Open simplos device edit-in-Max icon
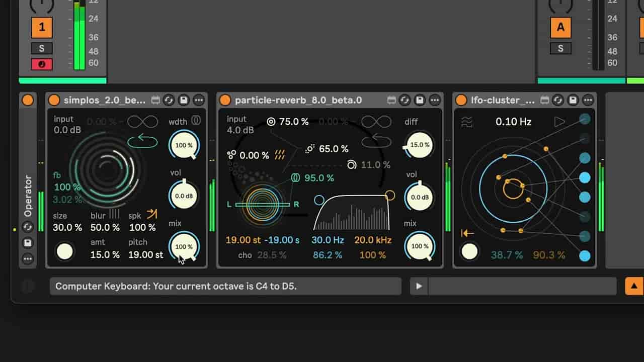 pos(155,100)
